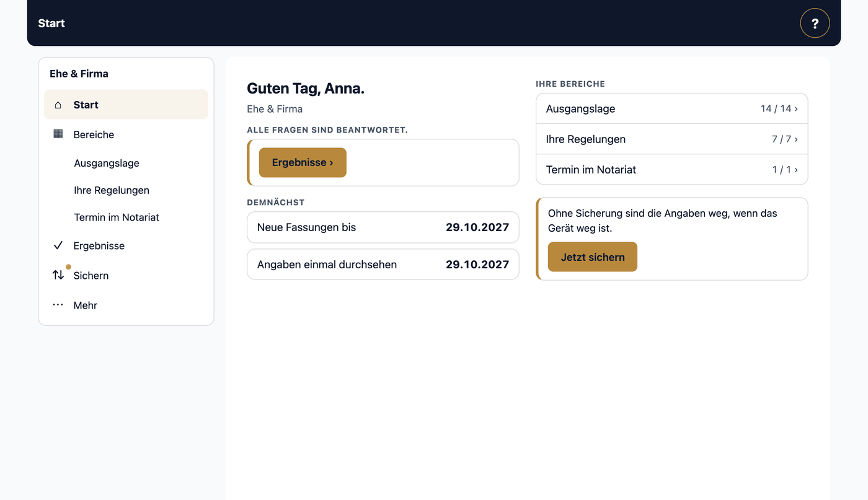
Task: Click the ALLE FRAGEN SIND BEANTWORTET. label
Action: point(327,130)
